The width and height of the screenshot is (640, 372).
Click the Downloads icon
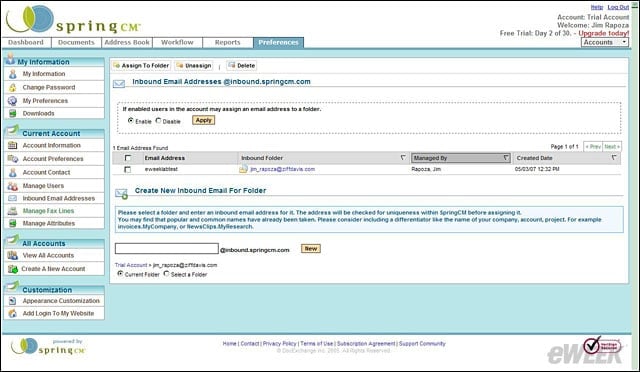click(13, 113)
